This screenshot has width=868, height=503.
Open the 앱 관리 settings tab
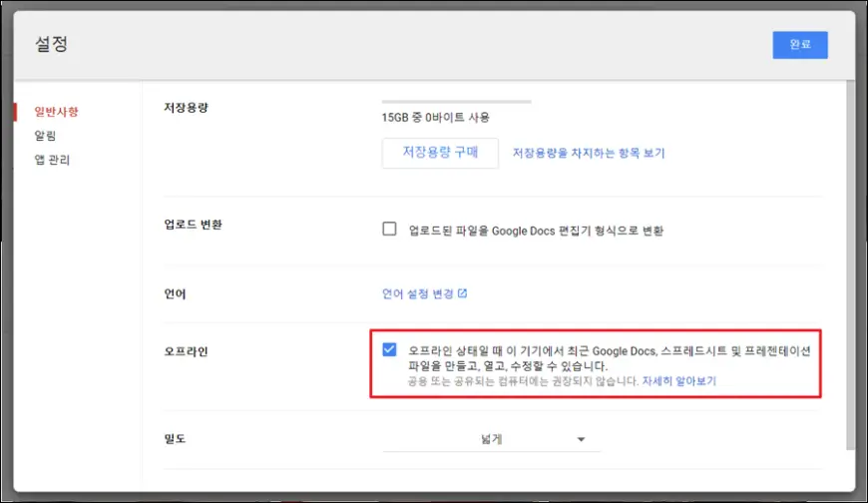click(x=52, y=160)
